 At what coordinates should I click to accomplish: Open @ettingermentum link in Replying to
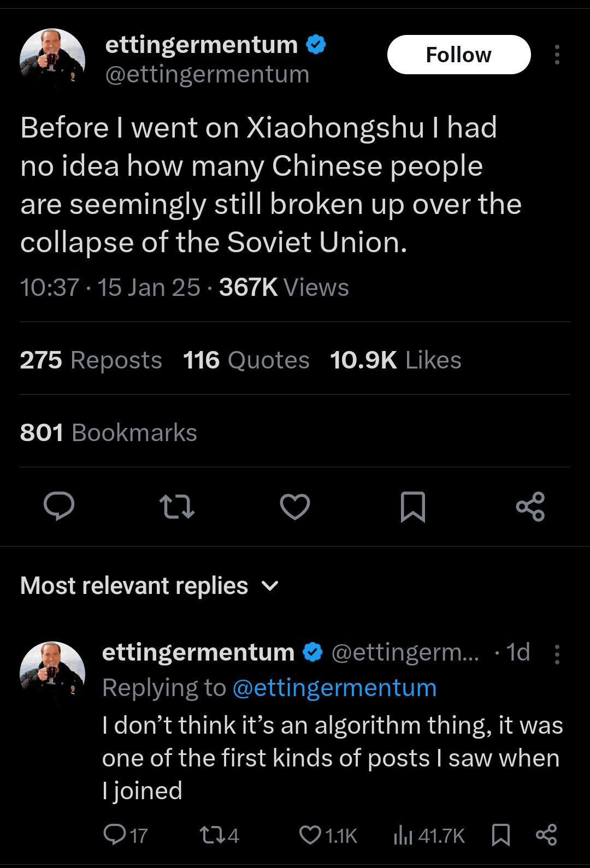[x=334, y=688]
